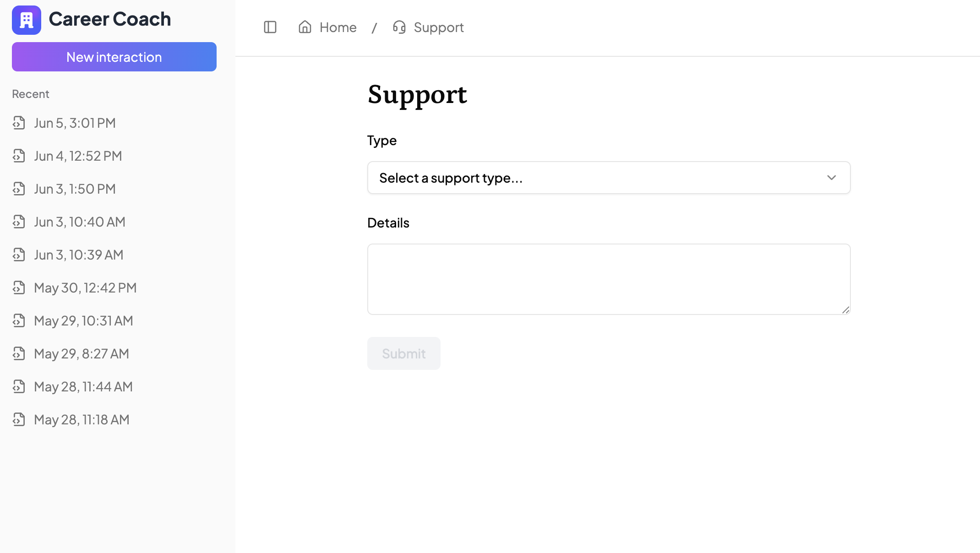
Task: Open the May 28, 11:44 AM interaction
Action: click(x=83, y=387)
